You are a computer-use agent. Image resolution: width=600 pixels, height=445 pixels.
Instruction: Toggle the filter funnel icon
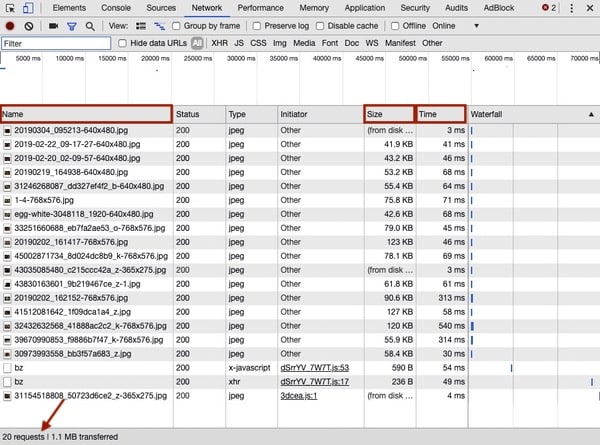[71, 26]
